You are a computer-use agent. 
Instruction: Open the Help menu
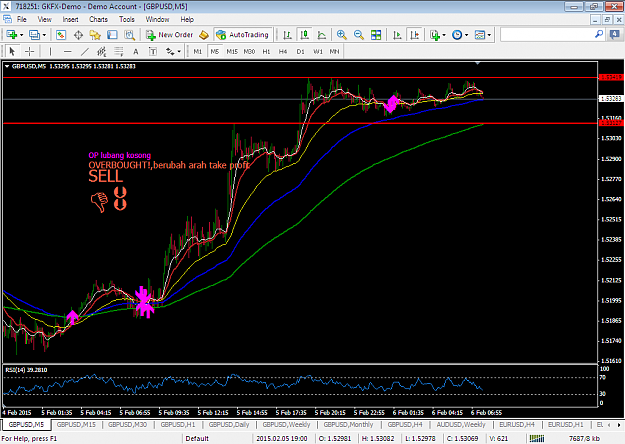[x=187, y=19]
